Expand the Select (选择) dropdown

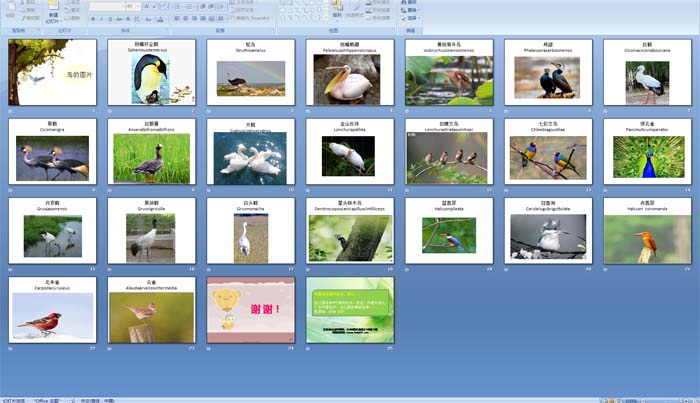[x=421, y=19]
